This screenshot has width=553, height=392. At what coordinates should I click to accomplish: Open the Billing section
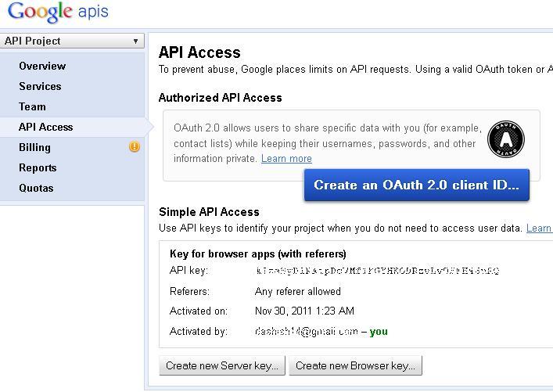point(35,147)
